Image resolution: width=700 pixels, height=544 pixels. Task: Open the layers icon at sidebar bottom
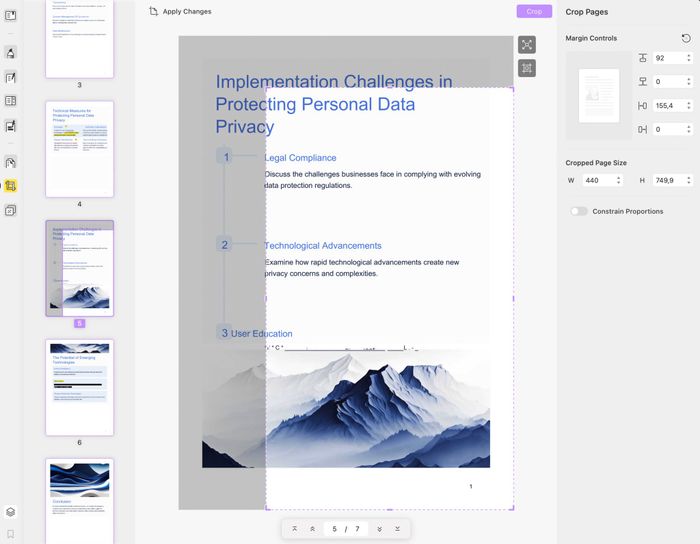[11, 512]
